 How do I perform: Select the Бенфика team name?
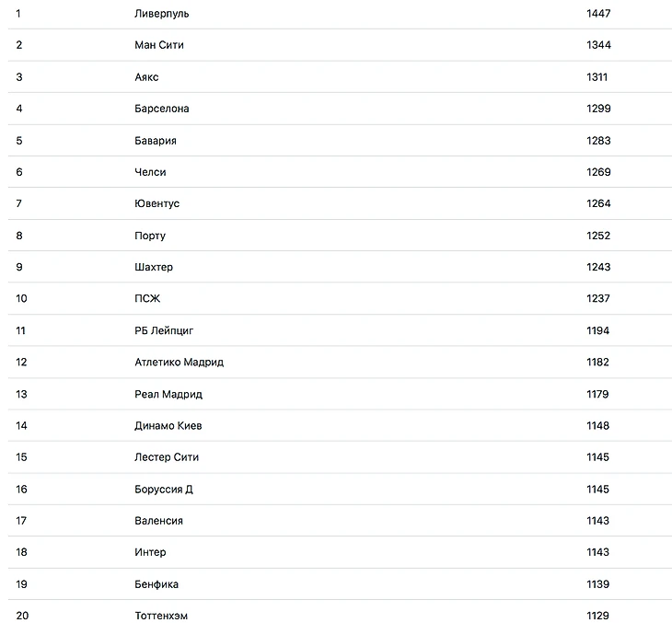156,584
